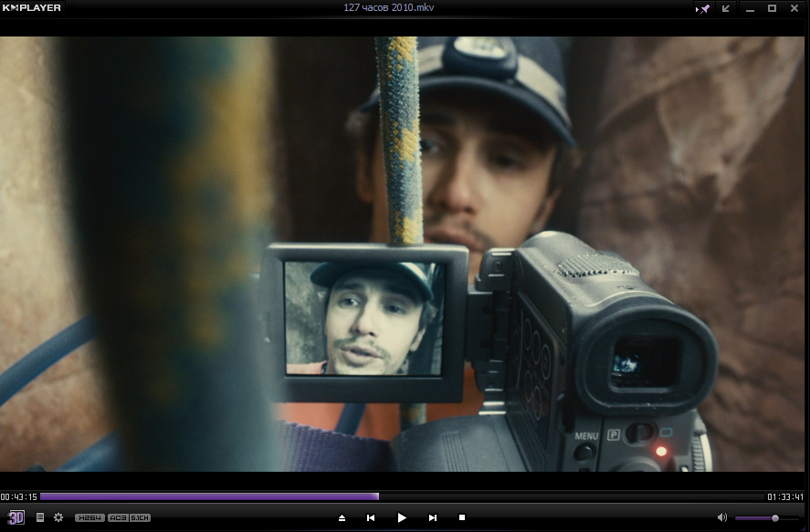
Task: Open the settings gear control box
Action: (58, 517)
